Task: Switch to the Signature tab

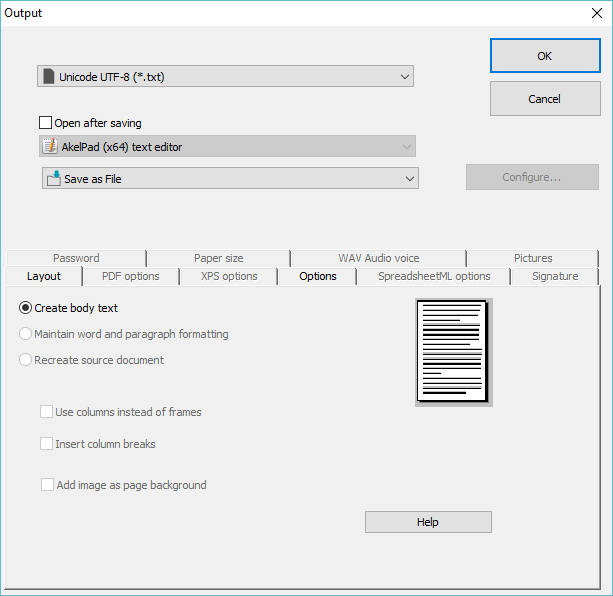Action: click(555, 276)
